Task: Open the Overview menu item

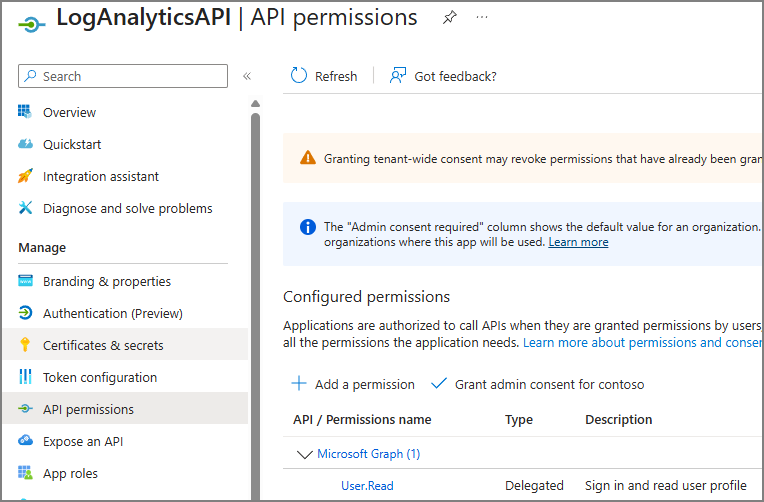Action: 69,112
